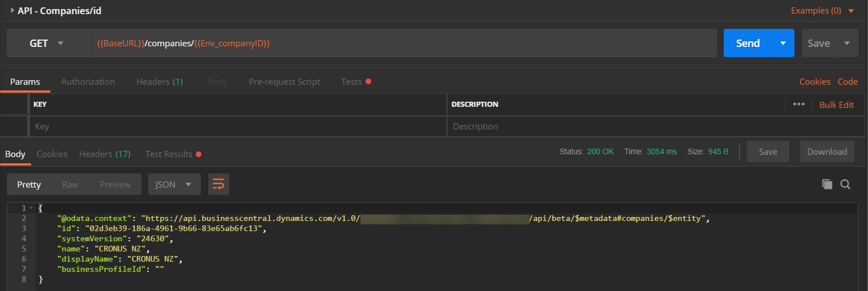This screenshot has width=868, height=291.
Task: Select the Pretty response view
Action: [x=29, y=184]
